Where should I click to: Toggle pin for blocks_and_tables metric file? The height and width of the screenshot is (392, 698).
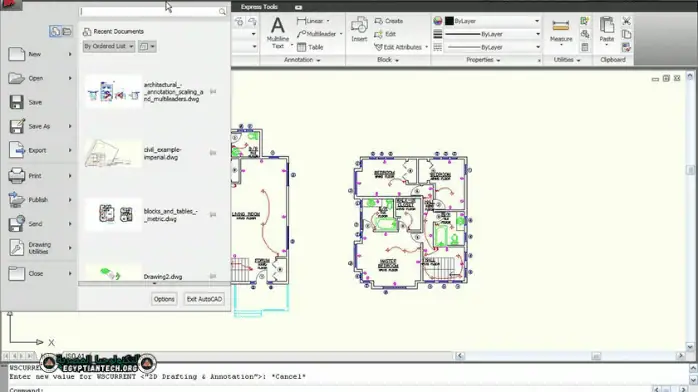[213, 214]
